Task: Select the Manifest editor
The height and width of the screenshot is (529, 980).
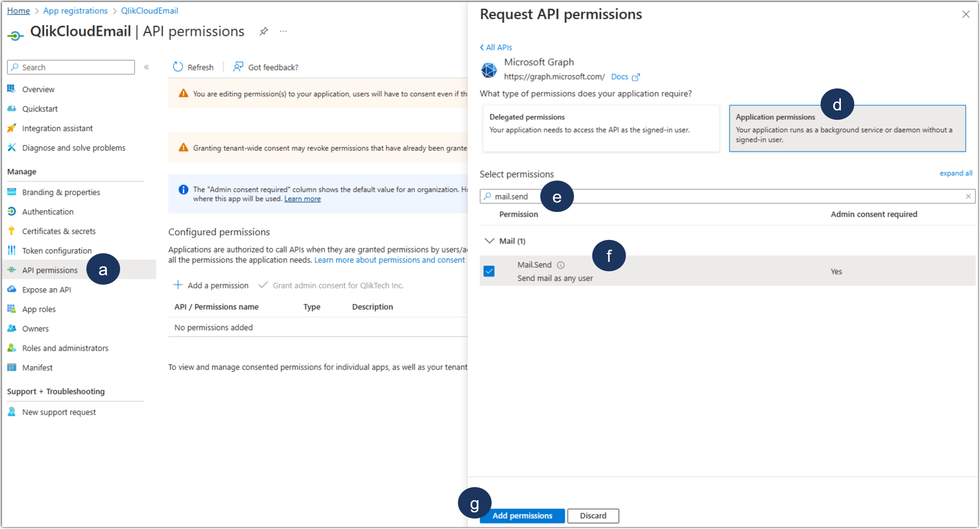Action: [37, 367]
